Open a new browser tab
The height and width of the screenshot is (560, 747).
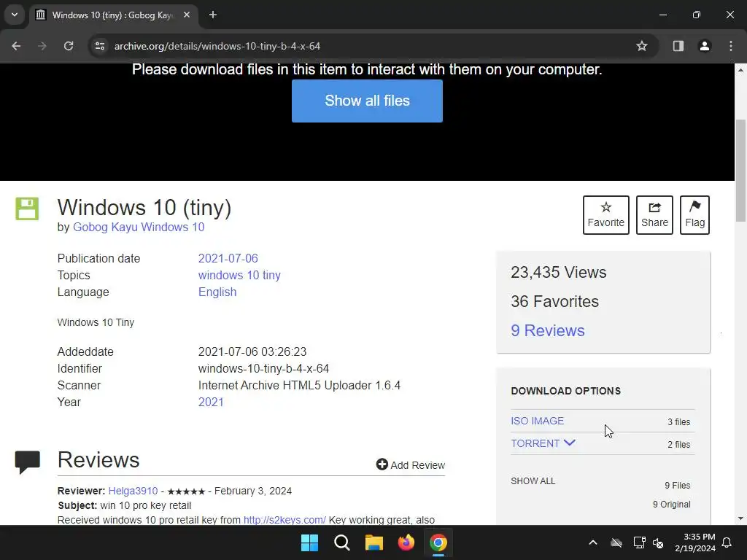(213, 15)
